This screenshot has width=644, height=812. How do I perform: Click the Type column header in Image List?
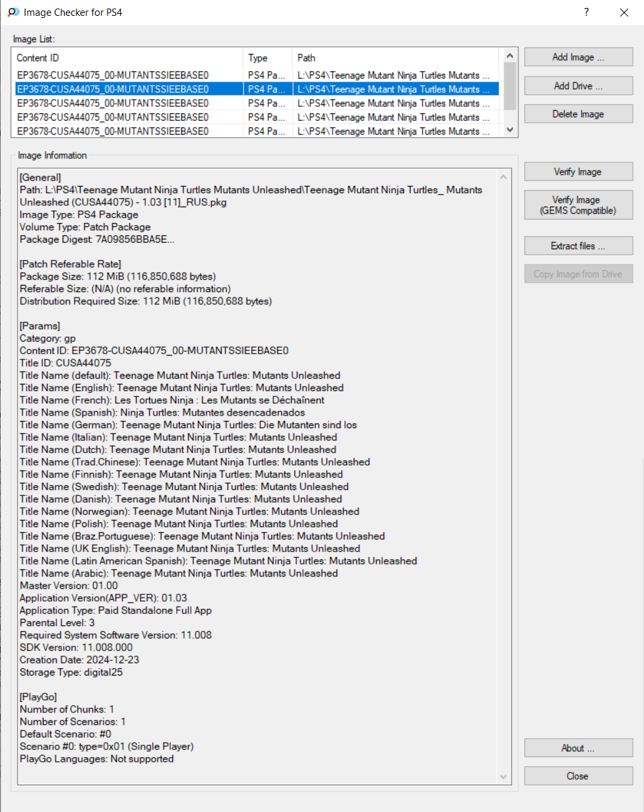pos(268,58)
